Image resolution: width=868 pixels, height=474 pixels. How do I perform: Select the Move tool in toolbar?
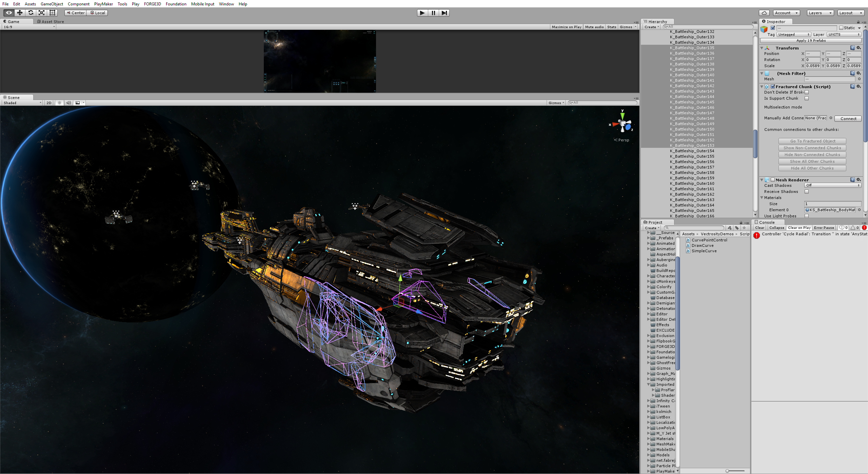20,13
